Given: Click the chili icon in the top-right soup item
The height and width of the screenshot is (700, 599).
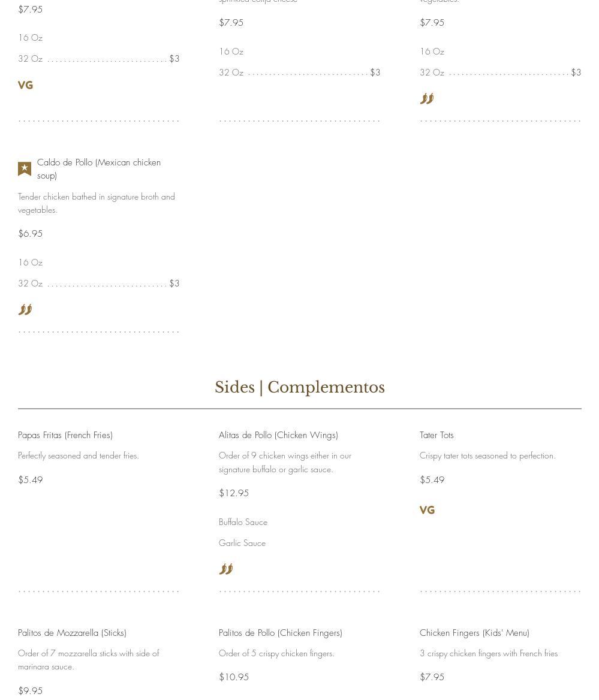Looking at the screenshot, I should (427, 99).
